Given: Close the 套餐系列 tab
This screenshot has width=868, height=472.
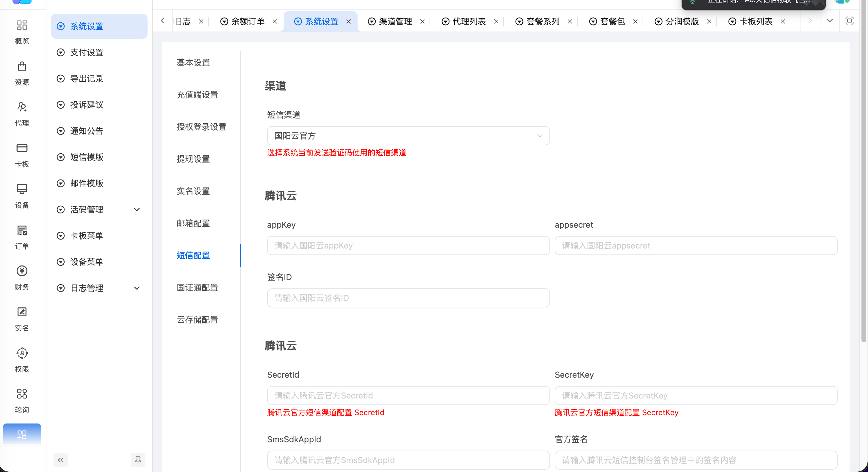Looking at the screenshot, I should coord(570,22).
